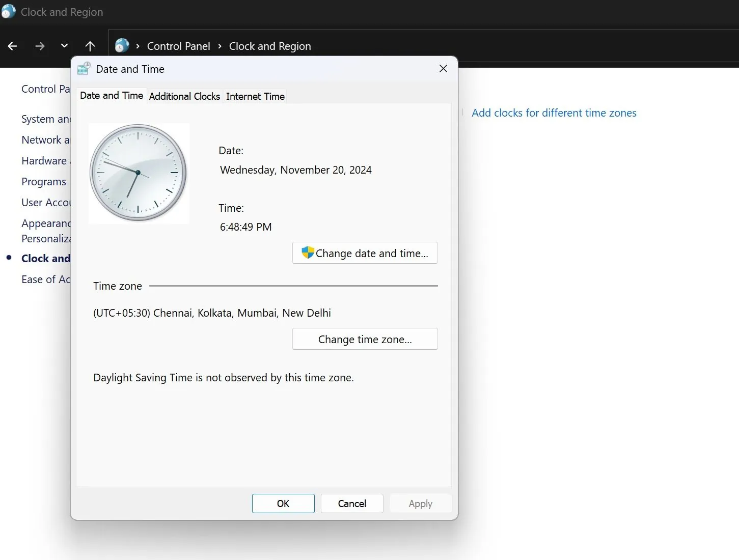Click the back navigation arrow
Viewport: 739px width, 560px height.
pos(13,46)
